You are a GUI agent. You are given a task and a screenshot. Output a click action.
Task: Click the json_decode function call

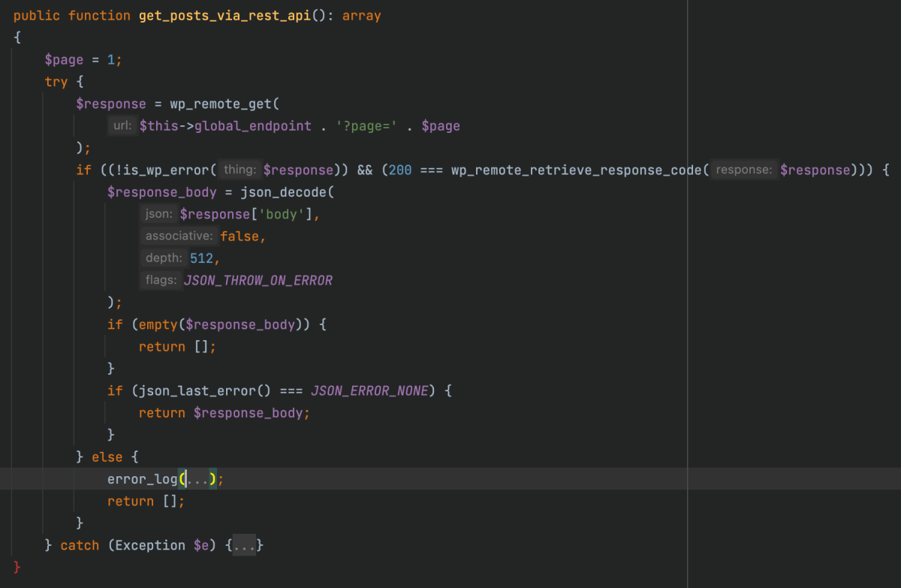click(x=283, y=193)
